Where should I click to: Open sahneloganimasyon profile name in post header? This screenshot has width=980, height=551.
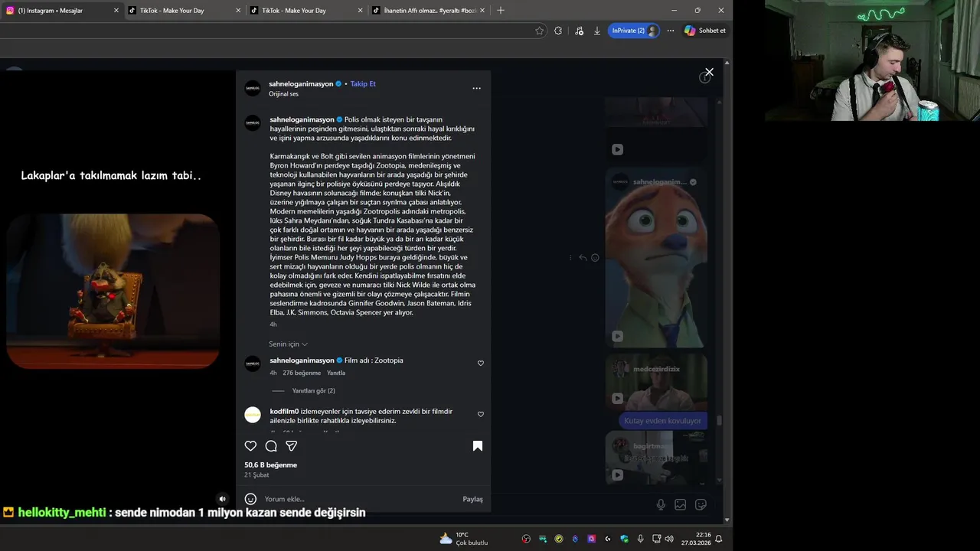pyautogui.click(x=301, y=83)
